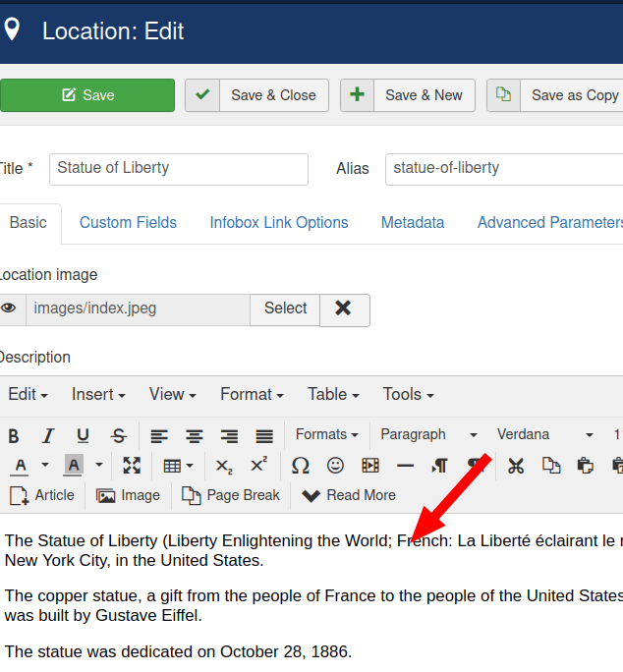Click into the Title field
The image size is (623, 672).
tap(179, 169)
